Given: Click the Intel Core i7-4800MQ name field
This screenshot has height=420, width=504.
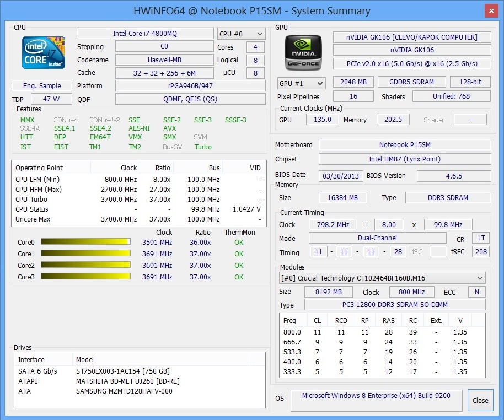Looking at the screenshot, I should click(145, 34).
